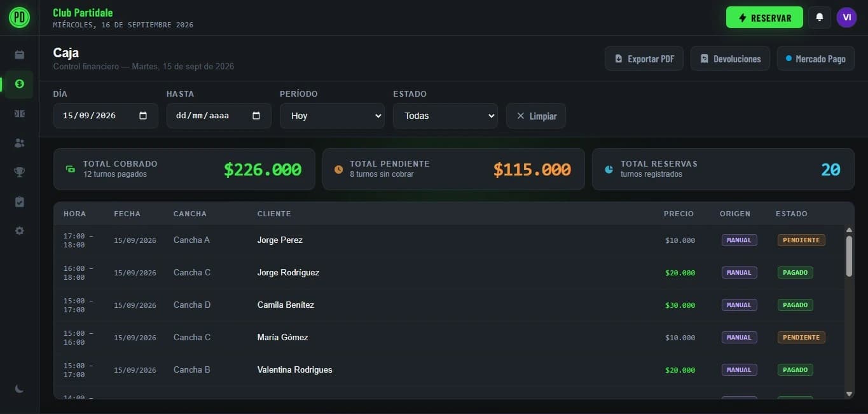Viewport: 868px width, 414px height.
Task: Click the PD club logo
Action: click(x=19, y=17)
